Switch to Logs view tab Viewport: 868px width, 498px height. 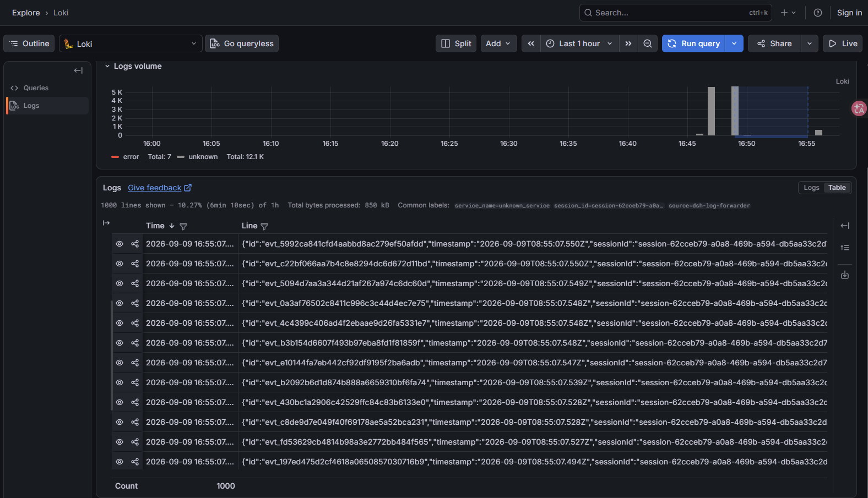pos(811,188)
